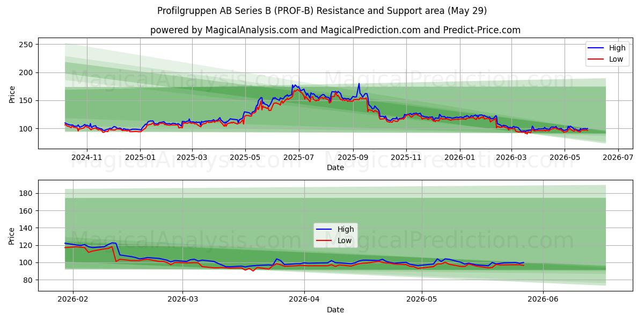Click bottom chart x-axis label '2026-06'
The width and height of the screenshot is (644, 322).
pos(543,299)
